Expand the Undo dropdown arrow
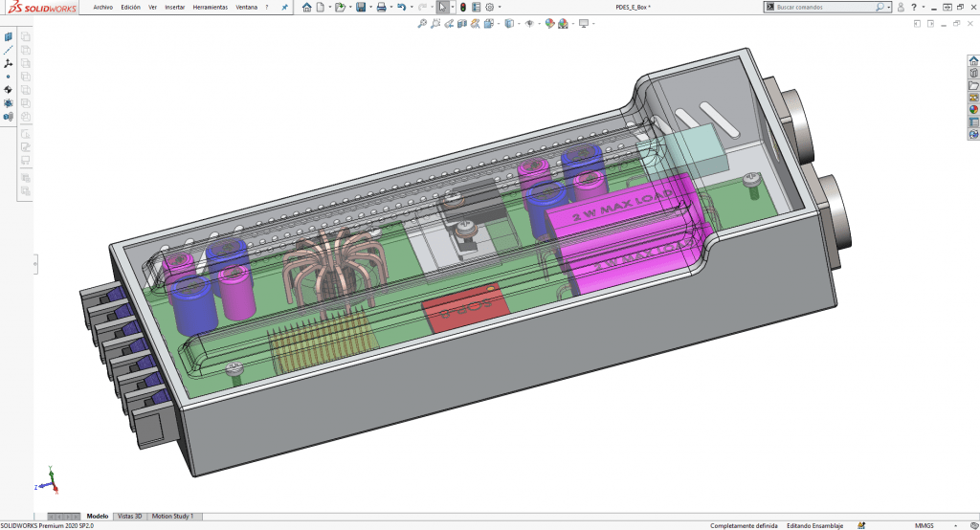Image resolution: width=980 pixels, height=530 pixels. (x=412, y=8)
